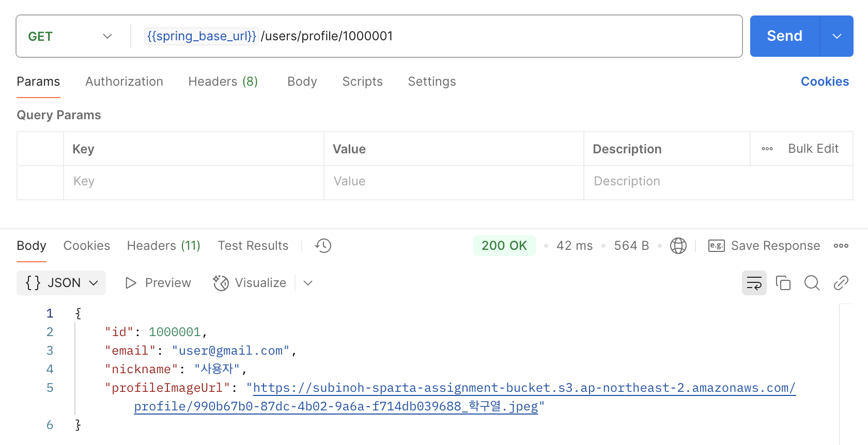Switch to the request Body tab

[x=302, y=82]
